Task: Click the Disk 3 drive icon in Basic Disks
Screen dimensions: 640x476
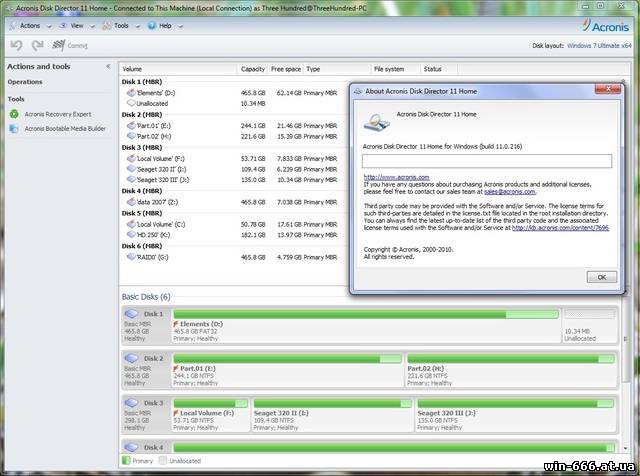Action: click(131, 403)
